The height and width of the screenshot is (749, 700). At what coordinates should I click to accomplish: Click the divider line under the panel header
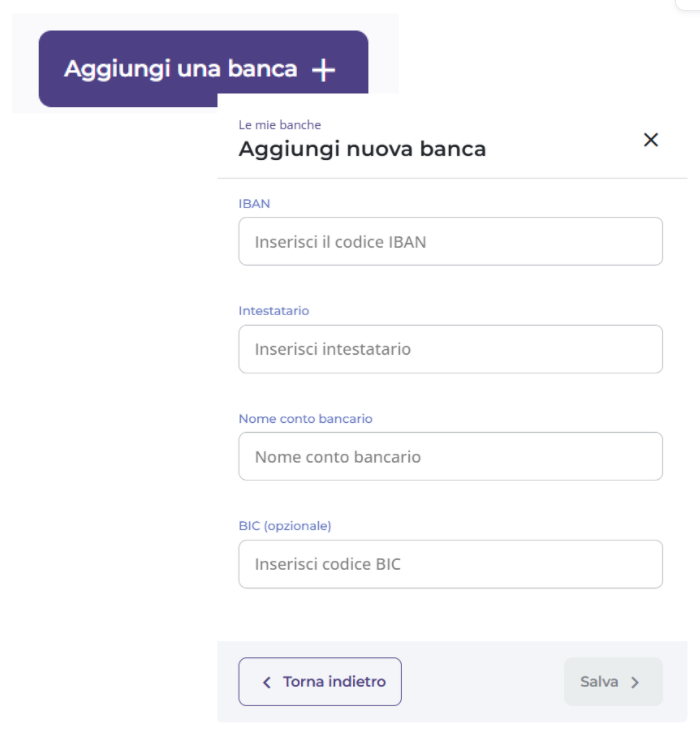point(452,179)
